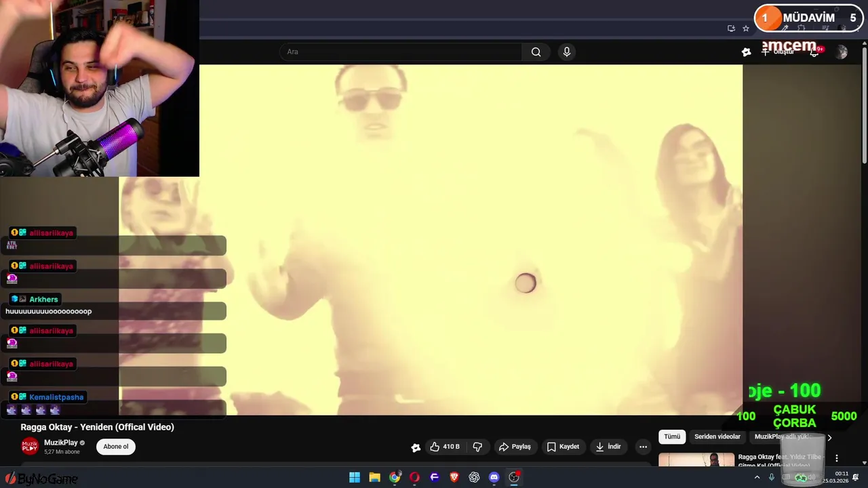Activate voice search microphone icon

point(567,52)
